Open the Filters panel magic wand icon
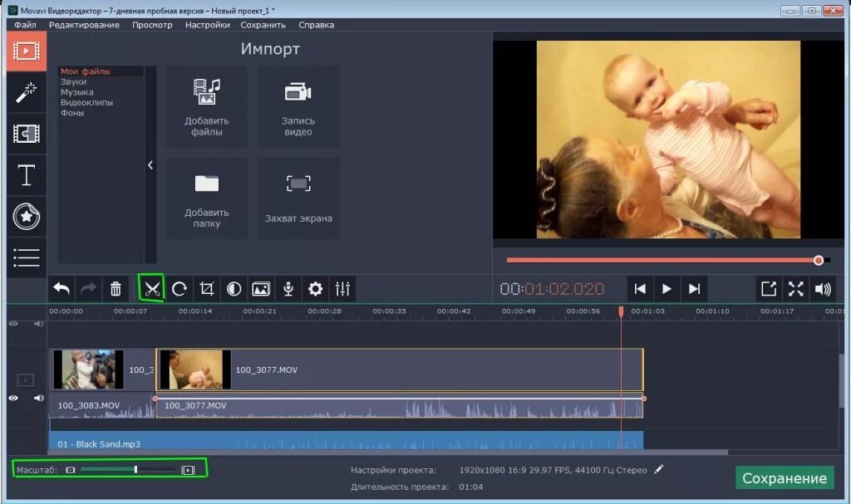851x504 pixels. [25, 91]
